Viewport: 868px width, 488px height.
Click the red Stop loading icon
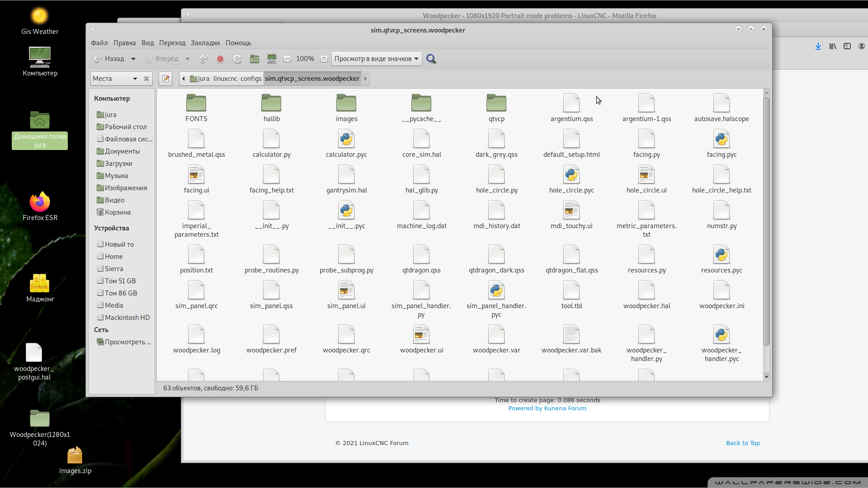coord(220,59)
